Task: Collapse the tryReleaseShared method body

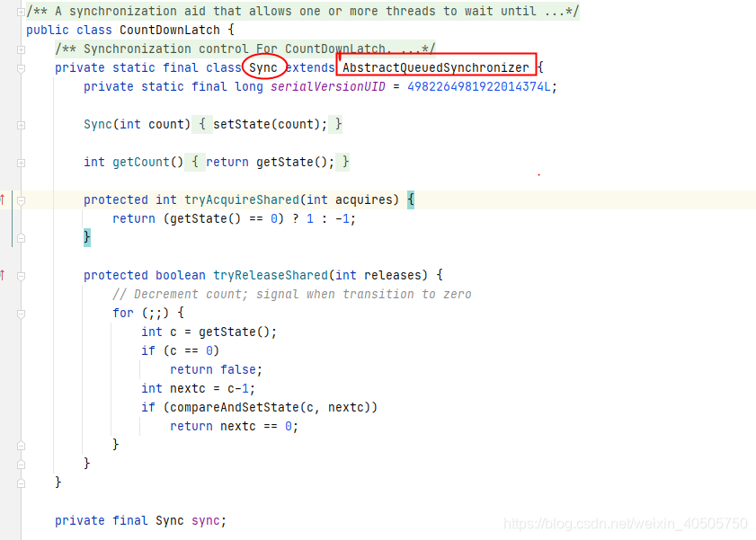Action: pos(21,276)
